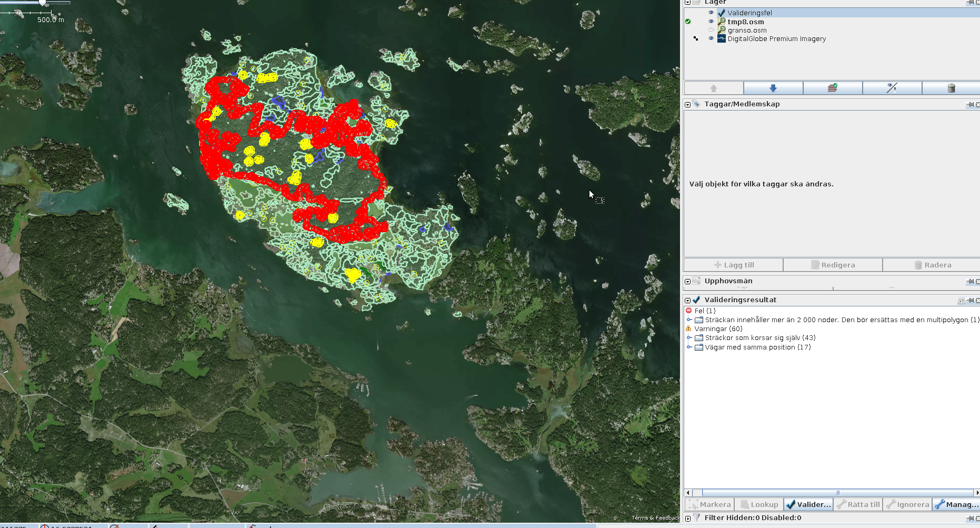Move the selected layer down

(773, 88)
